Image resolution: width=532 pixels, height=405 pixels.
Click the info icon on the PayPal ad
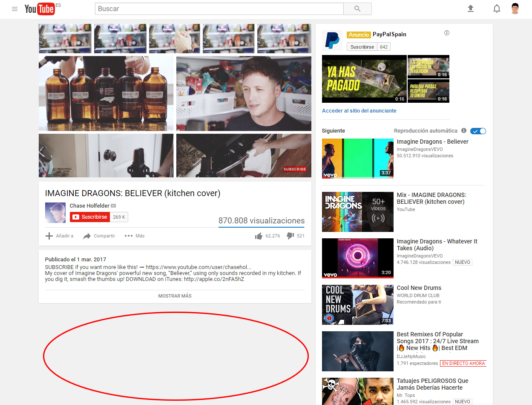pyautogui.click(x=446, y=32)
